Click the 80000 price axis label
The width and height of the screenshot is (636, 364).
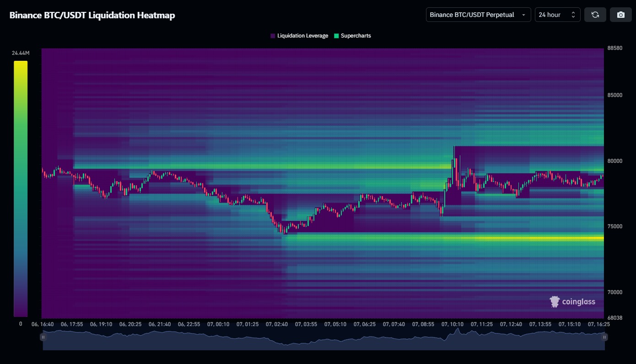tap(615, 161)
